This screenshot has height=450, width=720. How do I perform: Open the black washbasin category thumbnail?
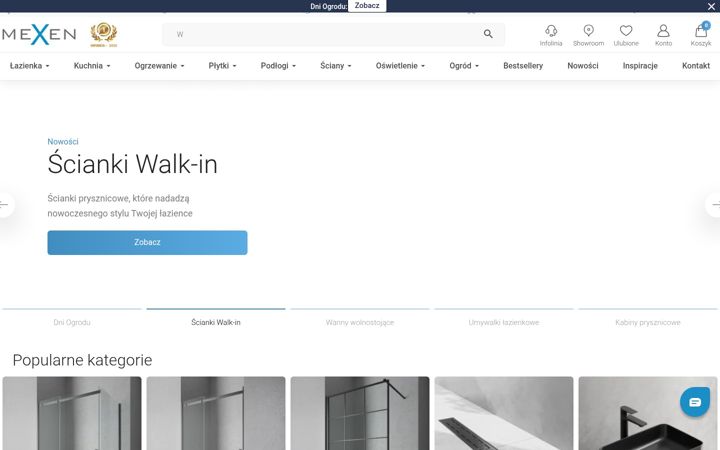tap(648, 413)
